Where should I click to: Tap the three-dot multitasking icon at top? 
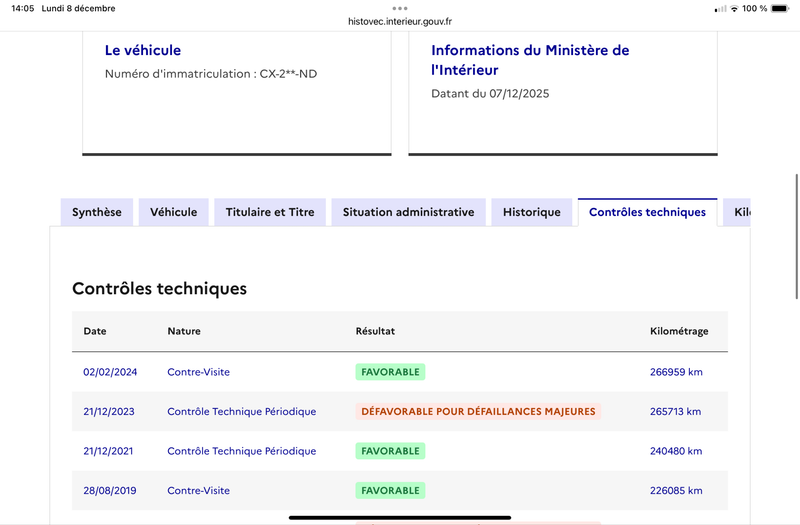pyautogui.click(x=400, y=8)
